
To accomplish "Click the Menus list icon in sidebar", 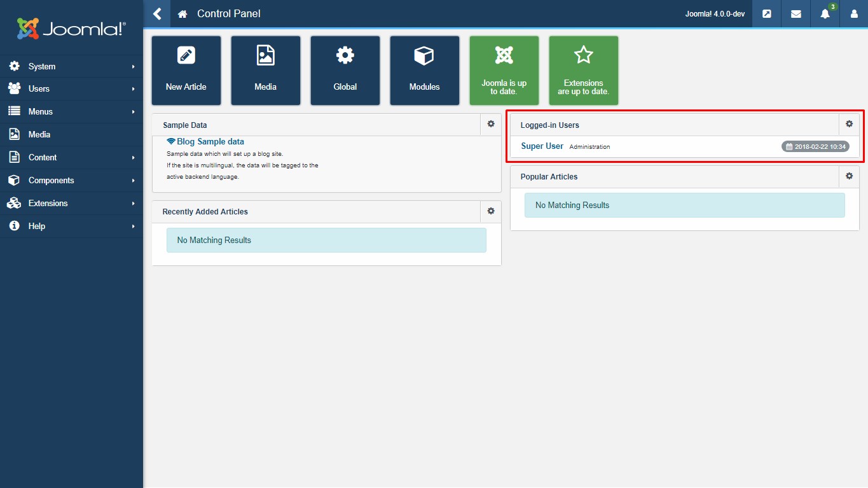I will click(x=14, y=111).
